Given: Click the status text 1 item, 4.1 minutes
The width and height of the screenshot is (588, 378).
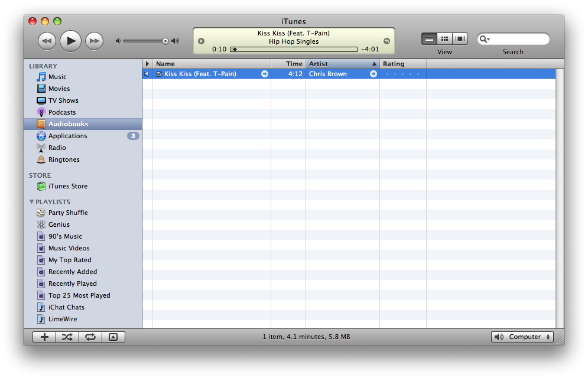Looking at the screenshot, I should pyautogui.click(x=306, y=337).
